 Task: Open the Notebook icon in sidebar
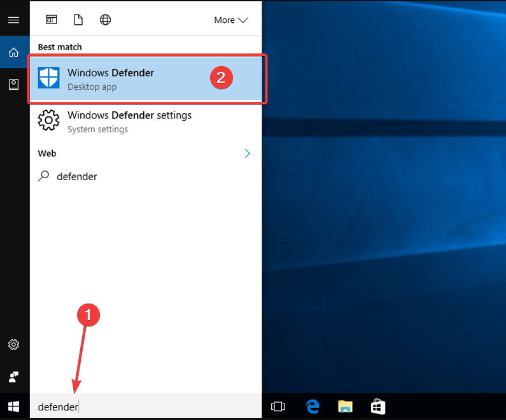13,85
